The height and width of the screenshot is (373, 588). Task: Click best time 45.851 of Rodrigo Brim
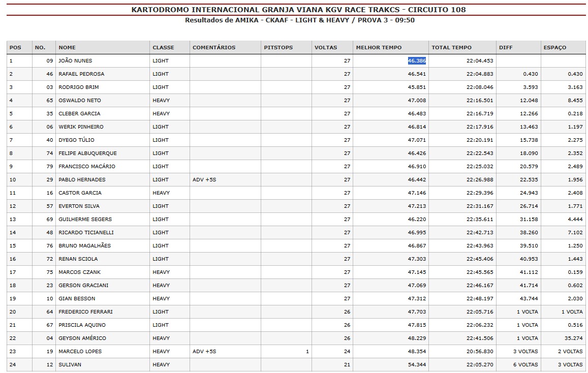(x=417, y=87)
